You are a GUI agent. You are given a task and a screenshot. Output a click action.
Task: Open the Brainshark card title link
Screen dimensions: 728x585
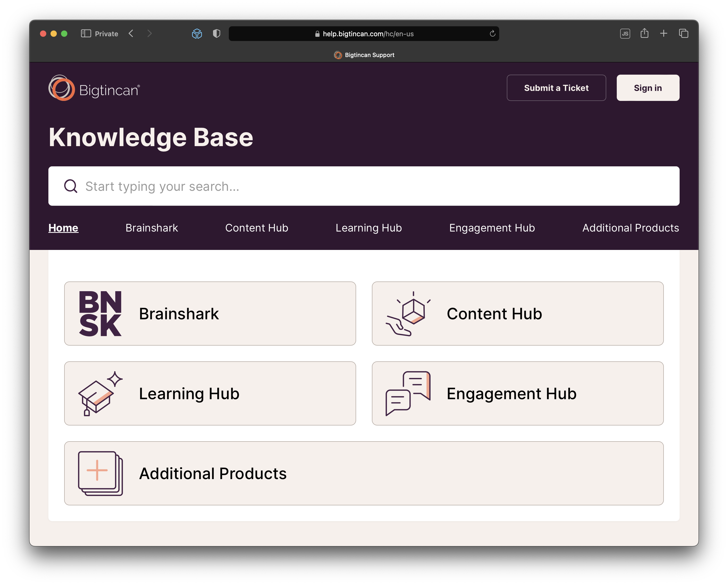pyautogui.click(x=179, y=314)
